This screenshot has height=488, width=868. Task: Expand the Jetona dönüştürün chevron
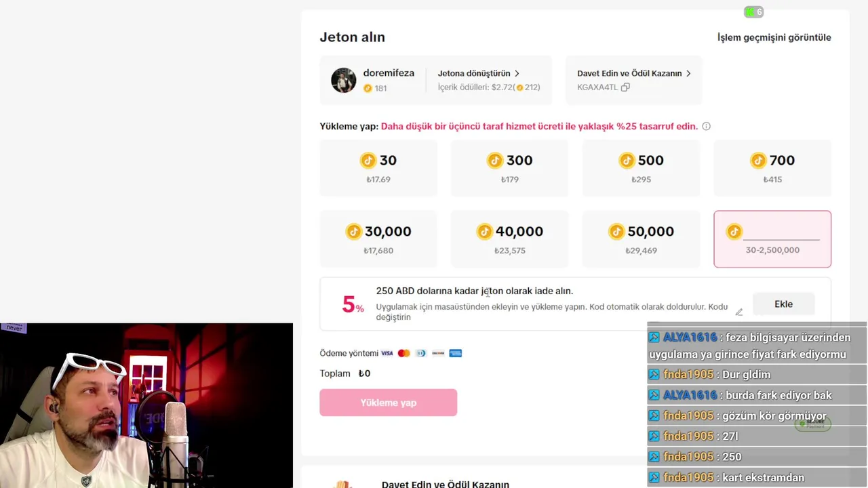pos(517,73)
